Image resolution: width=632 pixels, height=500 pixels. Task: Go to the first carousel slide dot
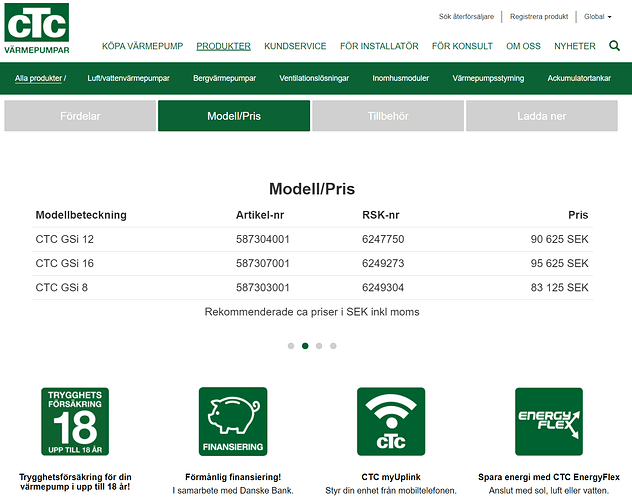pos(291,346)
